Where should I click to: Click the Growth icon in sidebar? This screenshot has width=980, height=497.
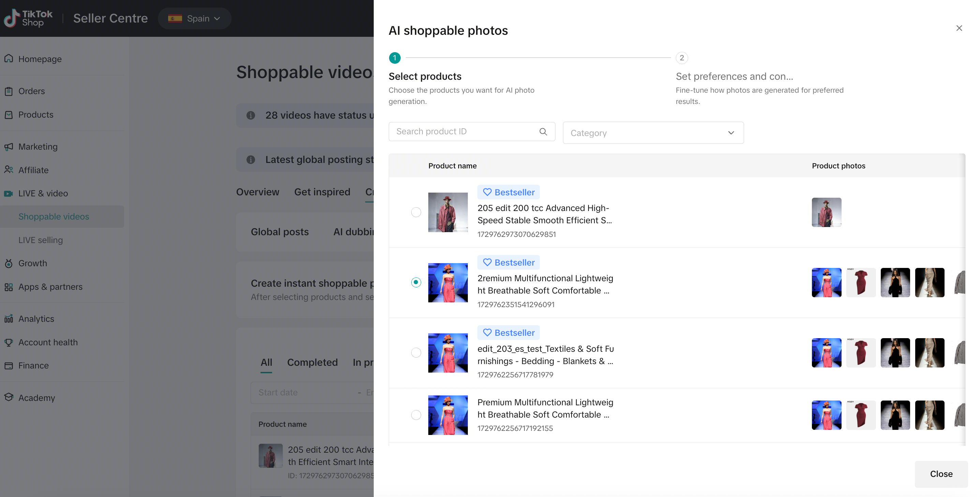pos(9,263)
